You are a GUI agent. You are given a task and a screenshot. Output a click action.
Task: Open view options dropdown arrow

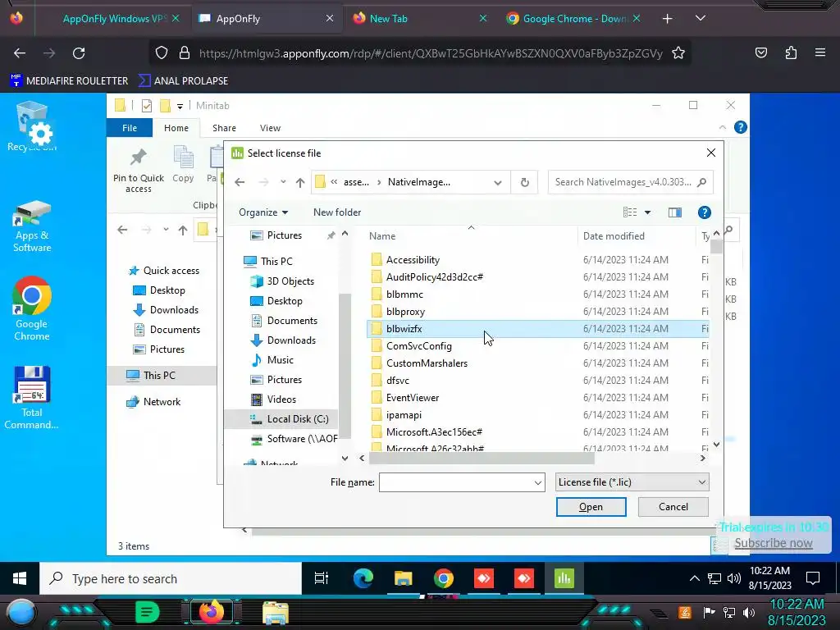(x=647, y=212)
